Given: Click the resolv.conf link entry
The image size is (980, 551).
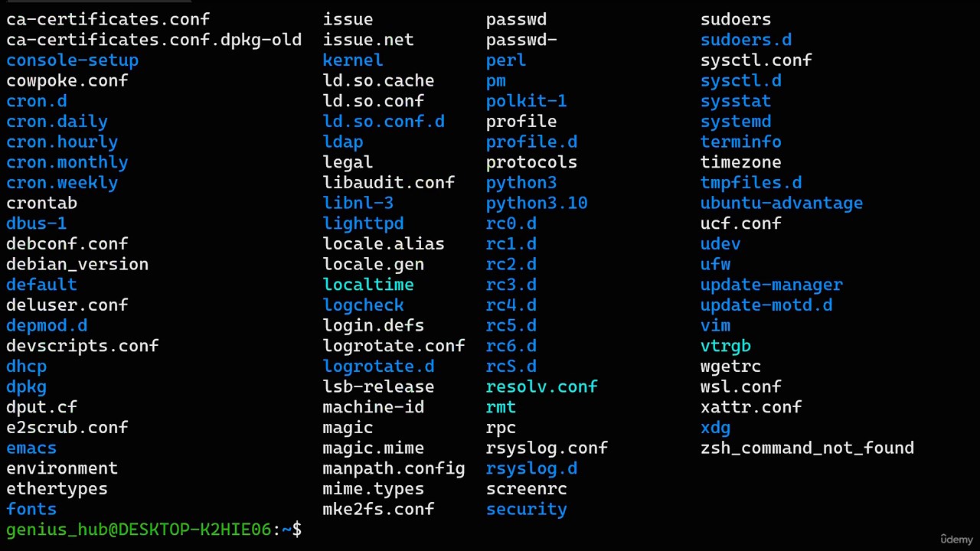Looking at the screenshot, I should [x=541, y=386].
